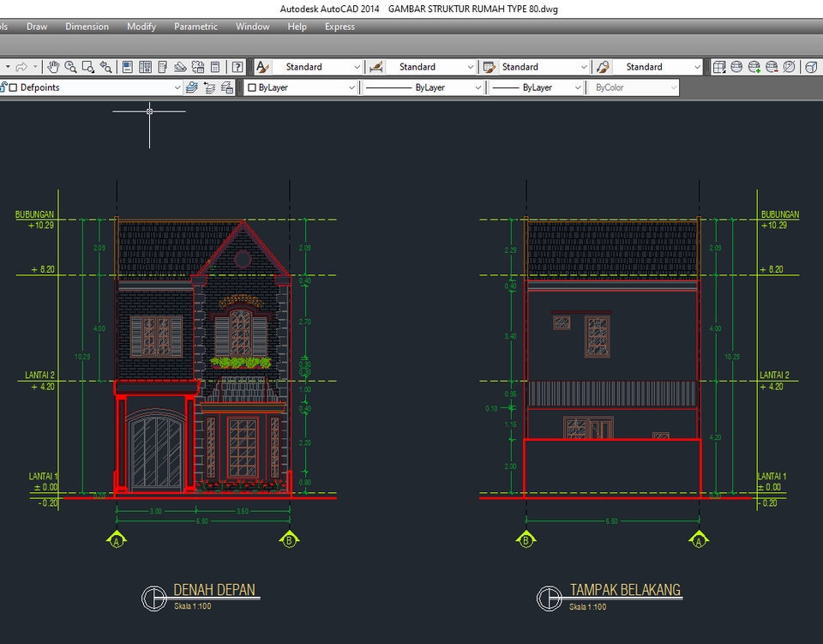Select the Pan Realtime hand tool
Image resolution: width=823 pixels, height=644 pixels.
(53, 66)
